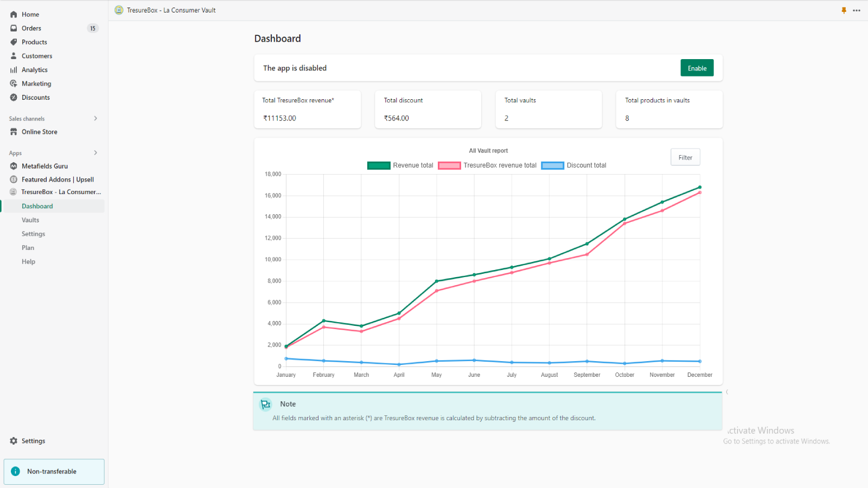
Task: Click the September axis label
Action: pos(587,375)
